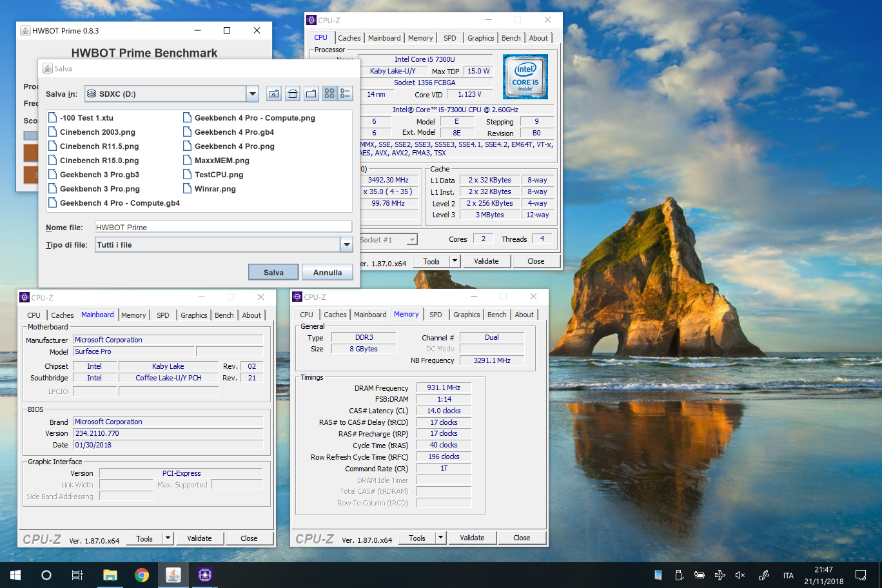Select file 'Cinebench R15.0.png'

click(94, 161)
